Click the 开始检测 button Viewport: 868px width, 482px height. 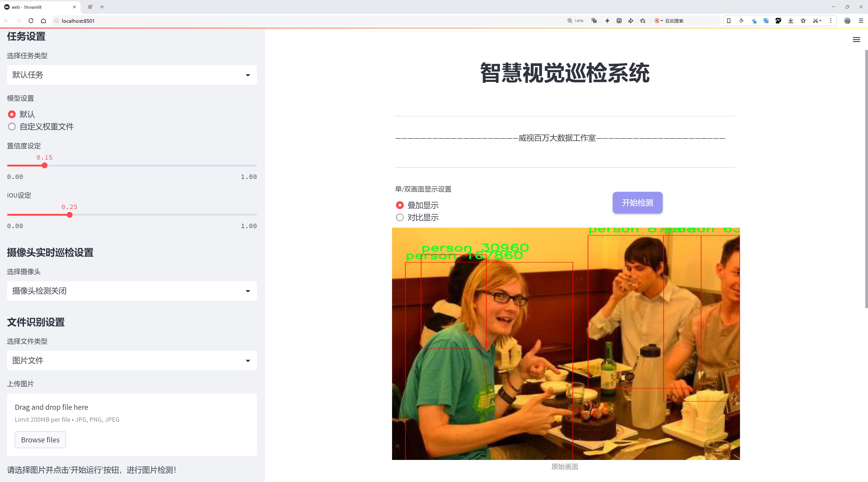point(637,203)
